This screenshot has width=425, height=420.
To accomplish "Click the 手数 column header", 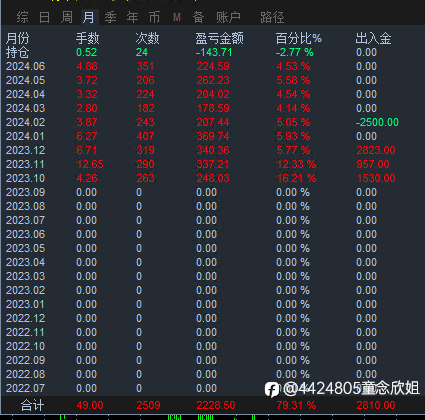I will coord(88,38).
